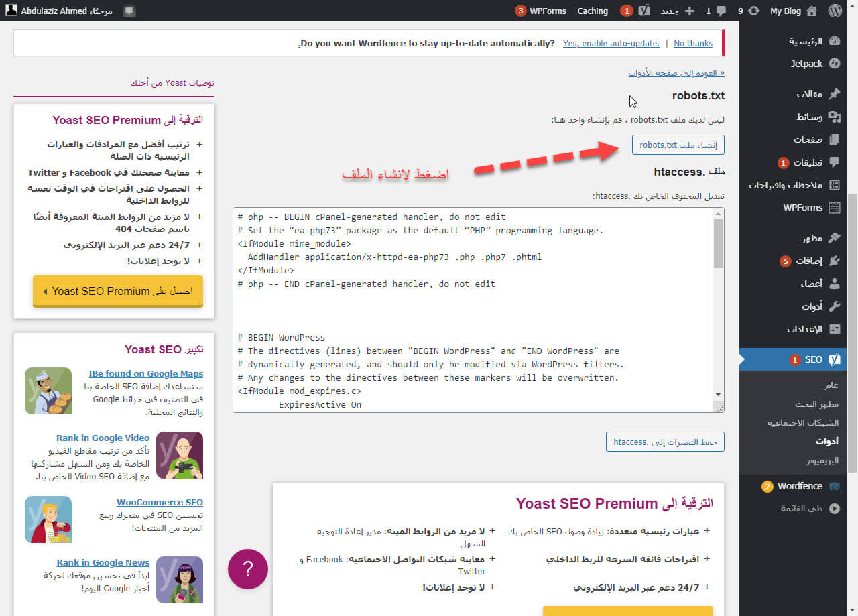The height and width of the screenshot is (616, 858).
Task: Click the purple question mark help button
Action: tap(248, 569)
